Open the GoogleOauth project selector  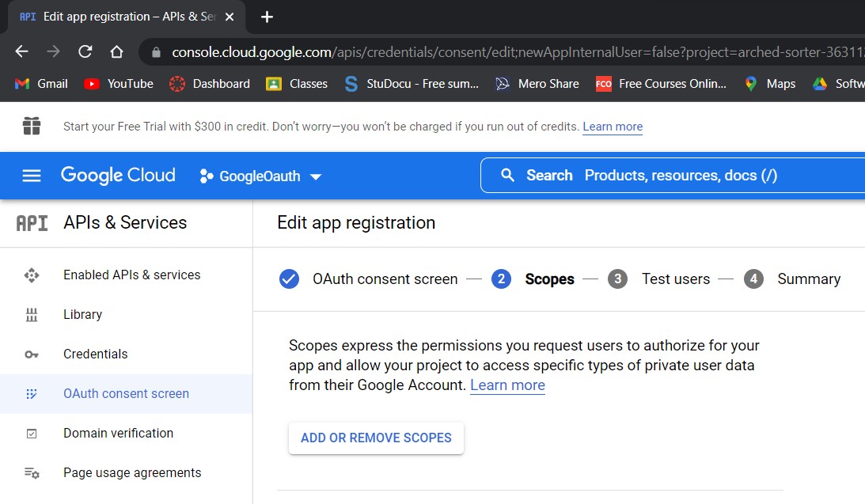click(x=260, y=176)
